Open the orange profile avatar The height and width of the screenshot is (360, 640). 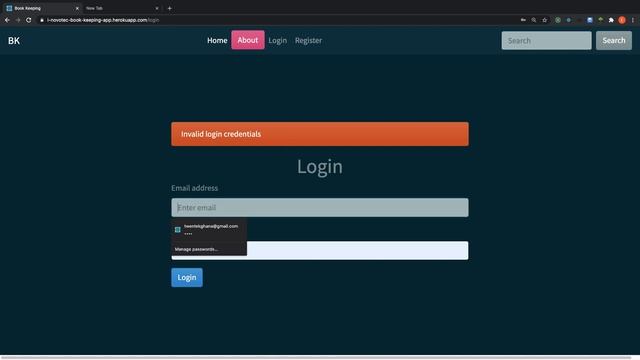[622, 20]
